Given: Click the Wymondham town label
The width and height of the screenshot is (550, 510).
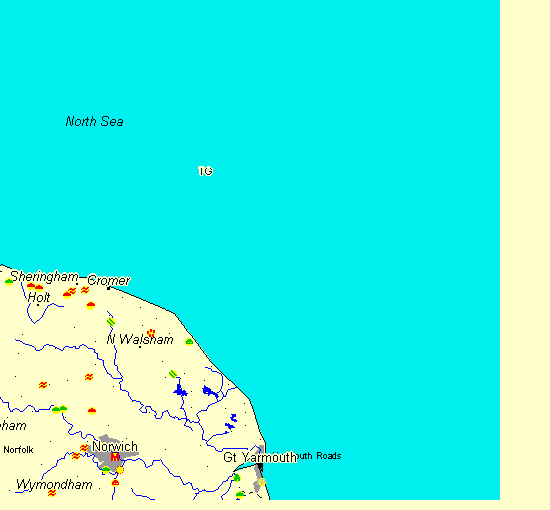Looking at the screenshot, I should (54, 485).
